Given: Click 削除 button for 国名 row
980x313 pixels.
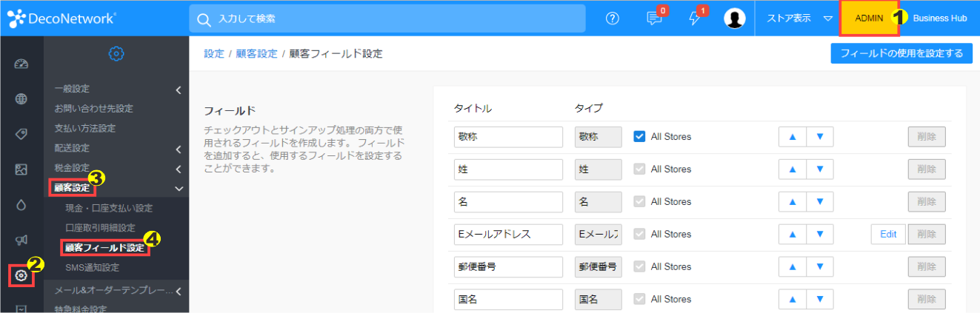Looking at the screenshot, I should click(927, 300).
